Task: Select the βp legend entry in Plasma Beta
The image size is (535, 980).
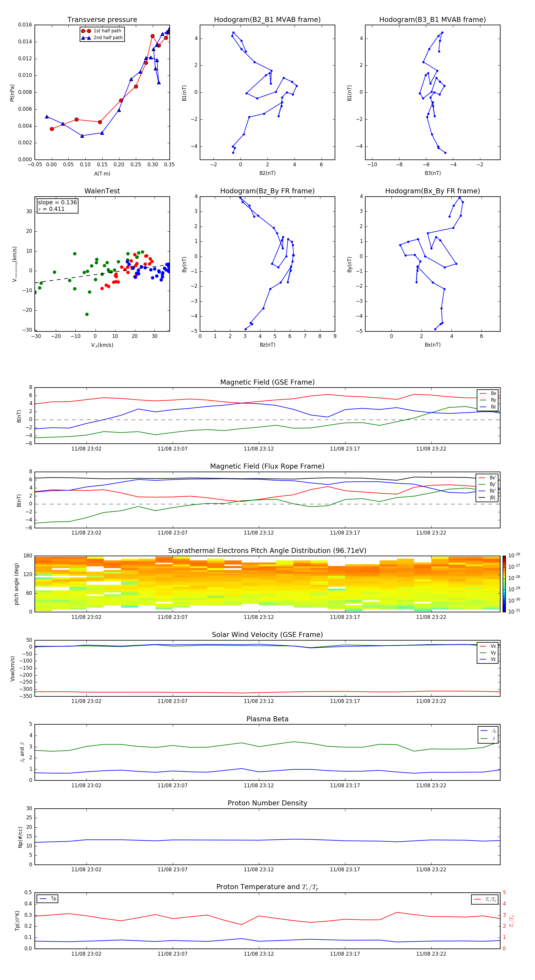Action: (488, 731)
